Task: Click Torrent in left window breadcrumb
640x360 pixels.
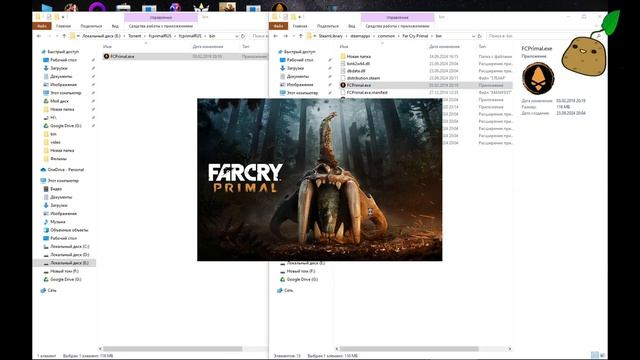Action: pos(135,36)
